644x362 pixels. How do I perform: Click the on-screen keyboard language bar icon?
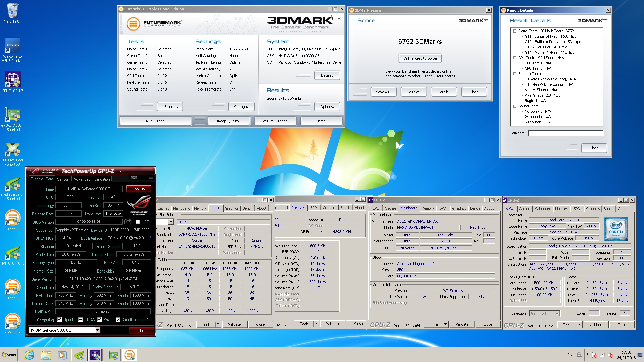(579, 354)
